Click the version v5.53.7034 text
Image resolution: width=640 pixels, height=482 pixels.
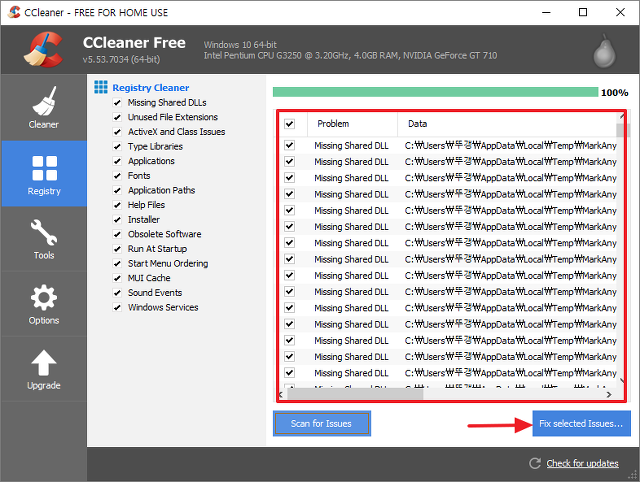[x=121, y=60]
